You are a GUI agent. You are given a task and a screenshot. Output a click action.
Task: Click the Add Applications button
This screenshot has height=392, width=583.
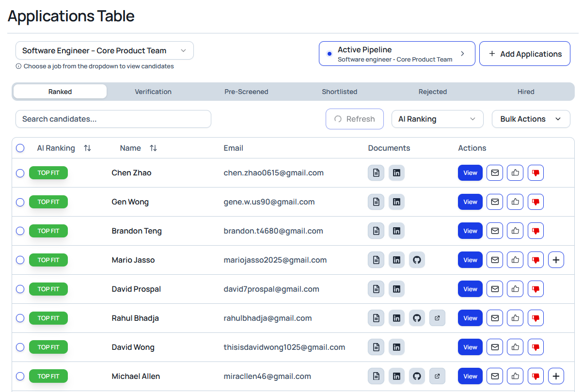524,54
